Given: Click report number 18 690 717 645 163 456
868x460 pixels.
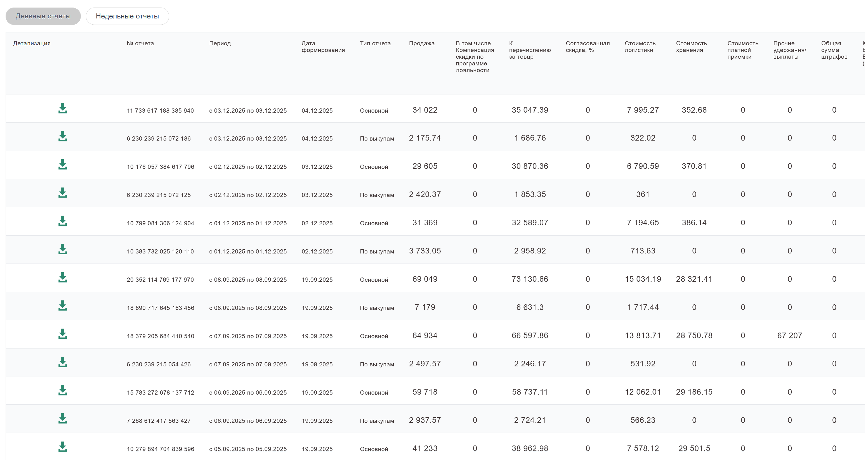Looking at the screenshot, I should (x=161, y=308).
